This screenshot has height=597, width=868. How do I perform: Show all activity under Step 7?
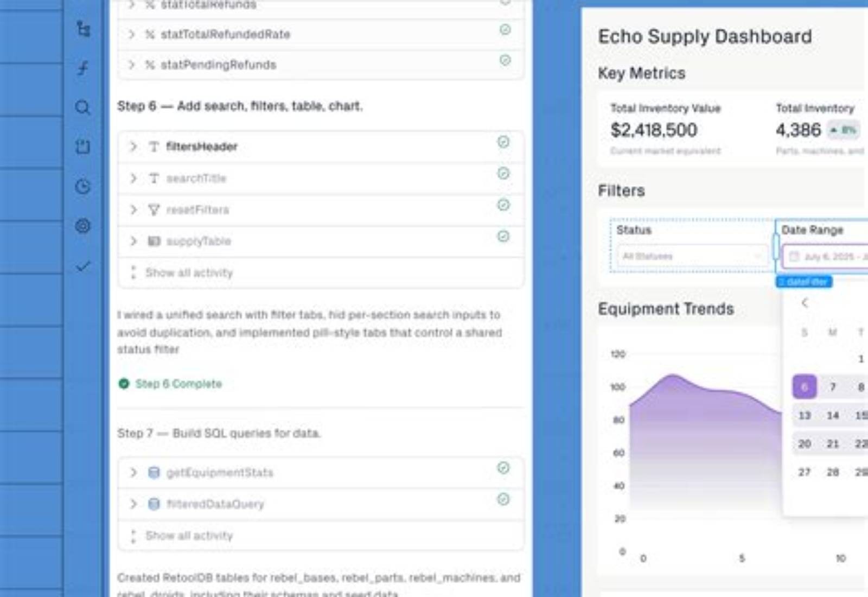[x=189, y=536]
